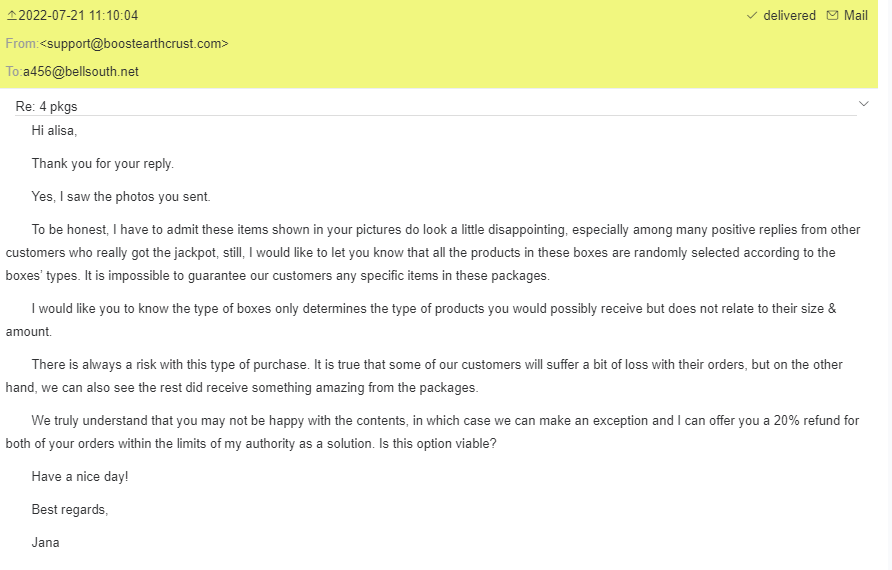
Task: Collapse the message with the chevron arrow
Action: pos(864,104)
